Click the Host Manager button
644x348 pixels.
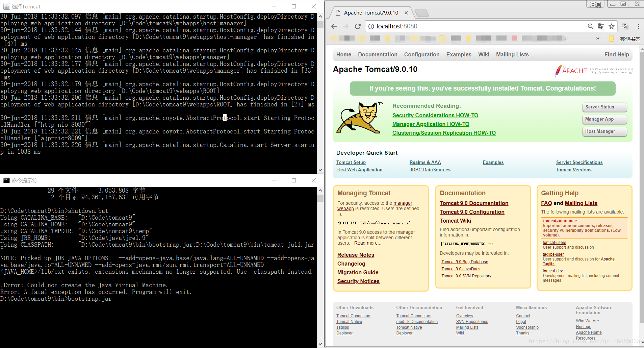tap(604, 131)
